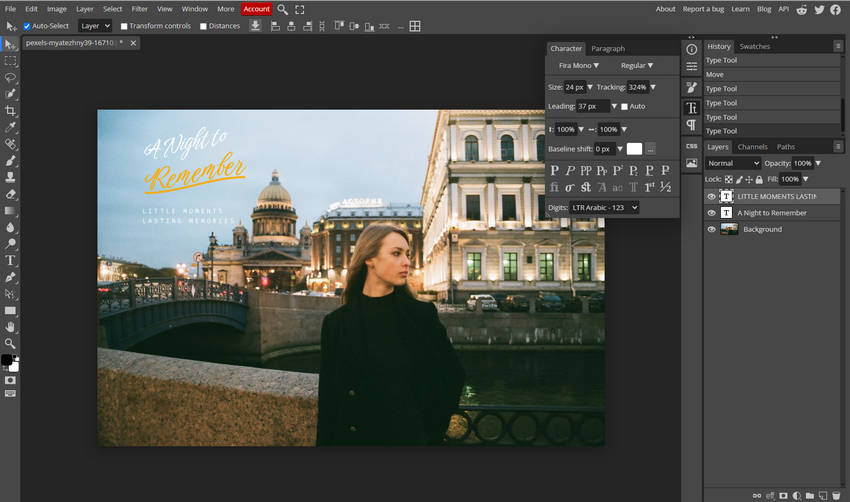Select the Gradient tool
The image size is (850, 502).
click(x=10, y=210)
